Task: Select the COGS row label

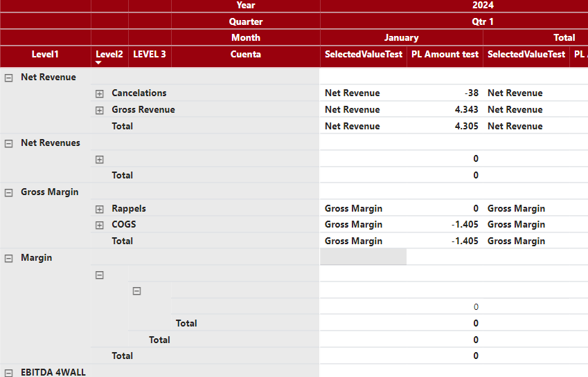Action: pos(124,224)
